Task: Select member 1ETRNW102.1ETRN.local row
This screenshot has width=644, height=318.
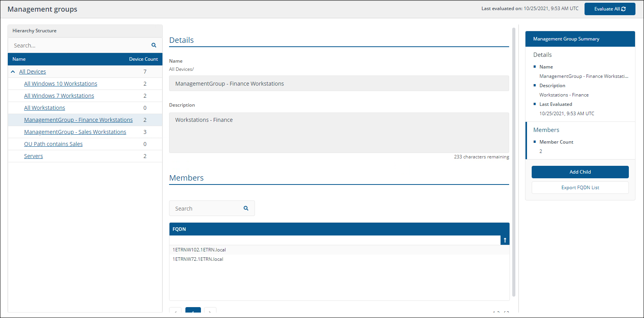Action: click(x=199, y=250)
